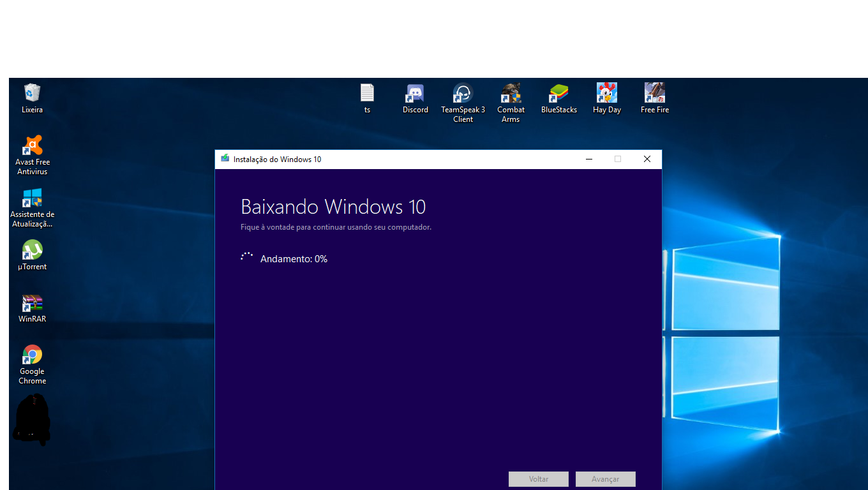Select the Hay Day shortcut
The height and width of the screenshot is (490, 868).
coord(606,98)
